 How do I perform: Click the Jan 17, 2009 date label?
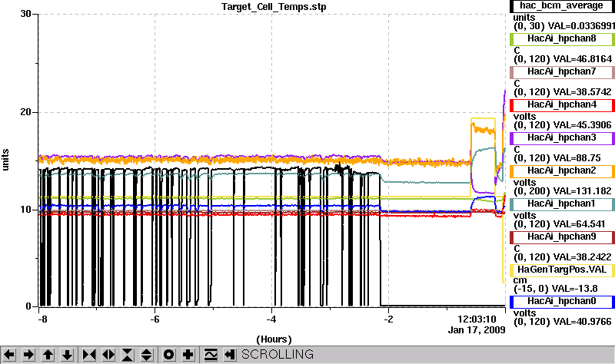tap(477, 330)
